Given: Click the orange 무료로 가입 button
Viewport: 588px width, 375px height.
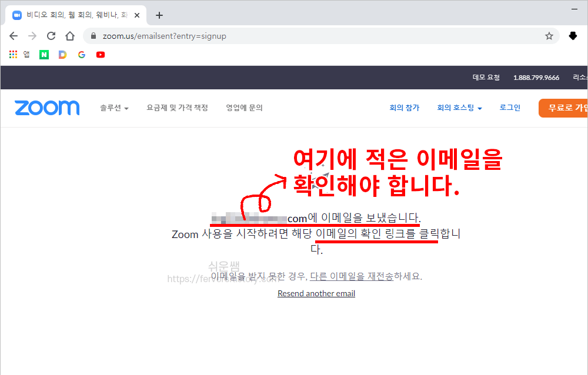Looking at the screenshot, I should [563, 108].
